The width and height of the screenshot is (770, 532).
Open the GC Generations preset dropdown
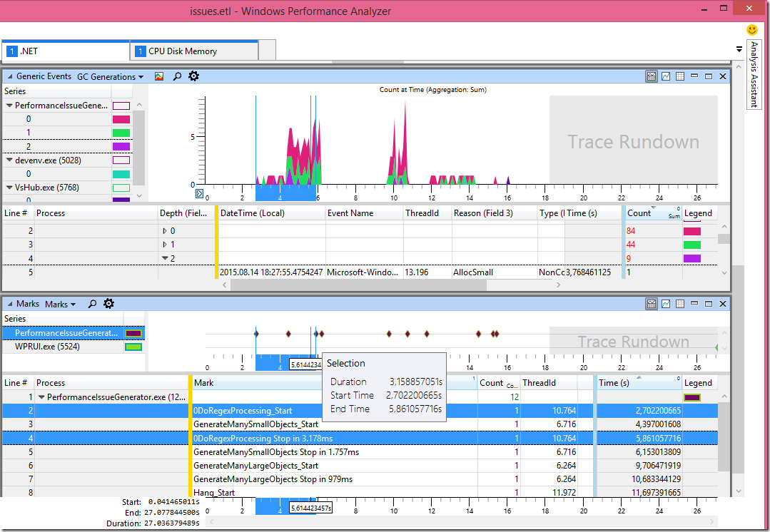111,76
